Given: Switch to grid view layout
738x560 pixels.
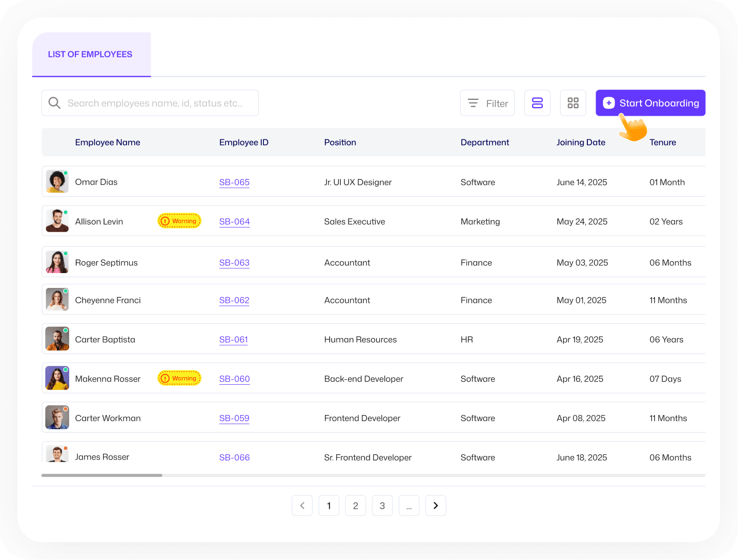Looking at the screenshot, I should tap(573, 102).
